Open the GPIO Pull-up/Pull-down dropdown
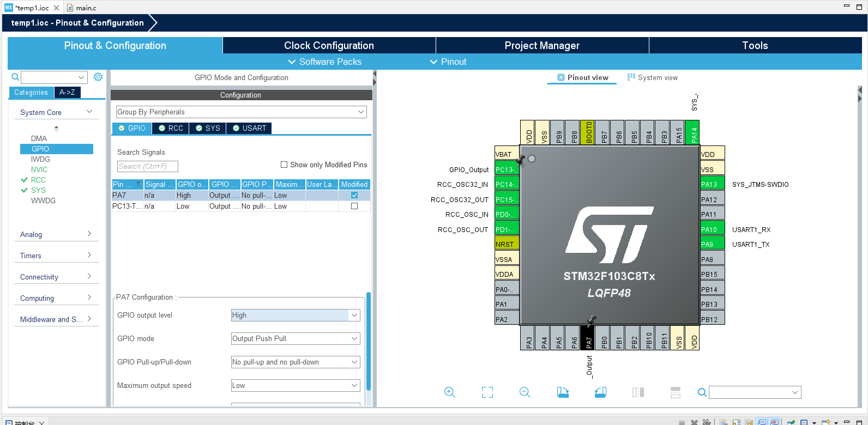This screenshot has height=425, width=868. pos(296,362)
